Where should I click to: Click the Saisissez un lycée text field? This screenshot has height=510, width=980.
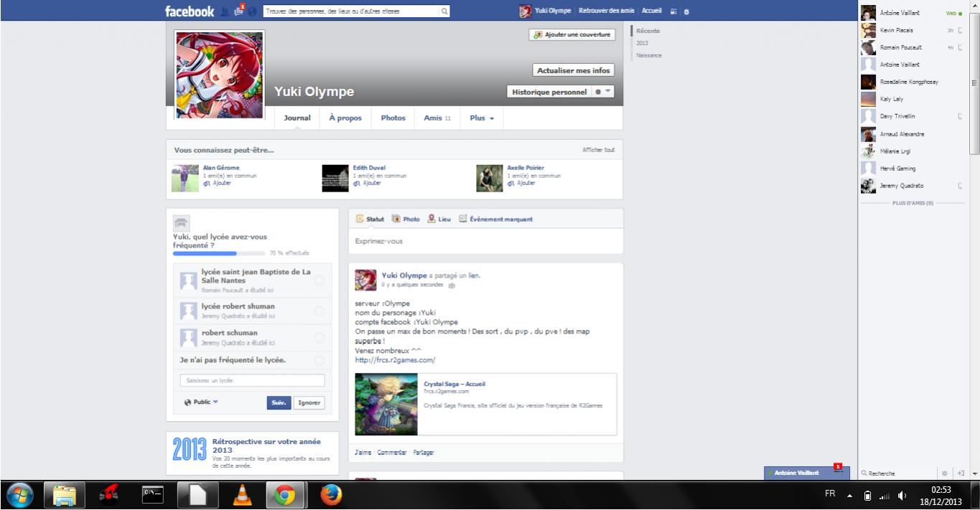click(252, 380)
